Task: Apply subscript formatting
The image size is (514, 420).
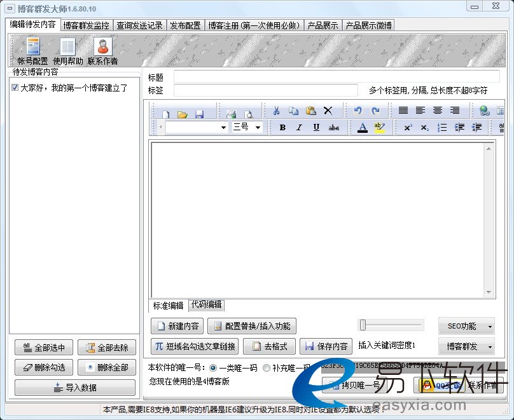Action: point(424,127)
